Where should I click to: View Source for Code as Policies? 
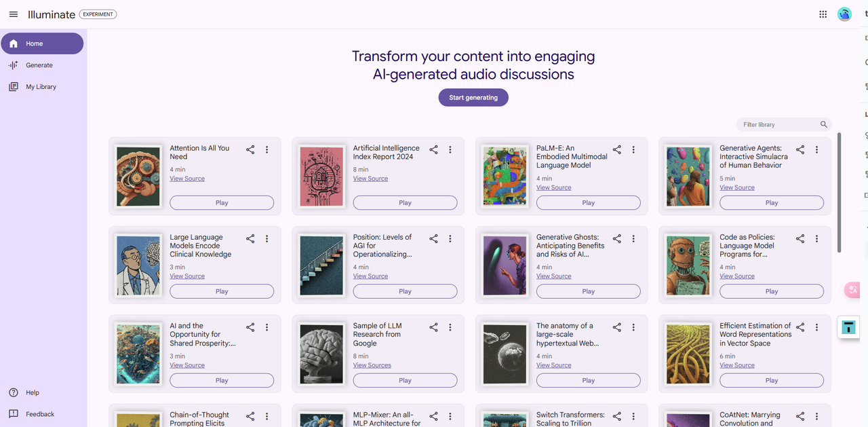tap(737, 276)
